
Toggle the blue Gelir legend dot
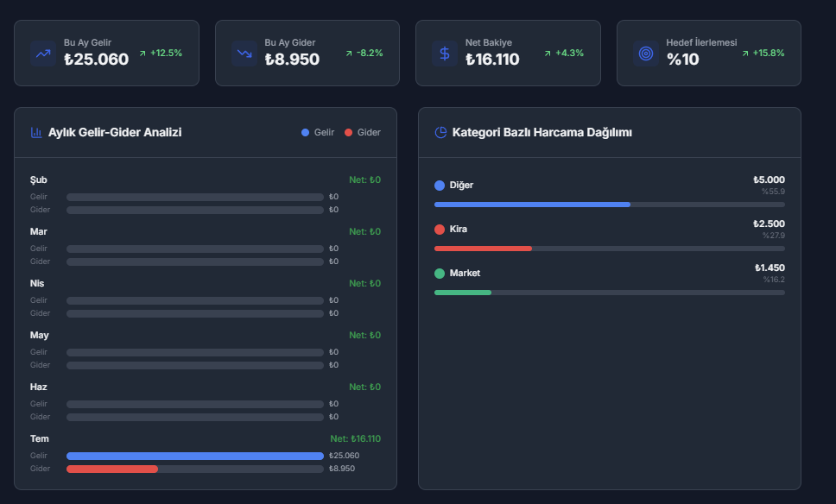click(x=305, y=133)
